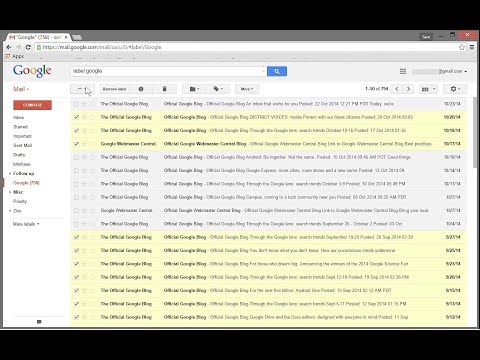The height and width of the screenshot is (360, 480).
Task: Check the message dated 10/15/14
Action: coord(76,157)
